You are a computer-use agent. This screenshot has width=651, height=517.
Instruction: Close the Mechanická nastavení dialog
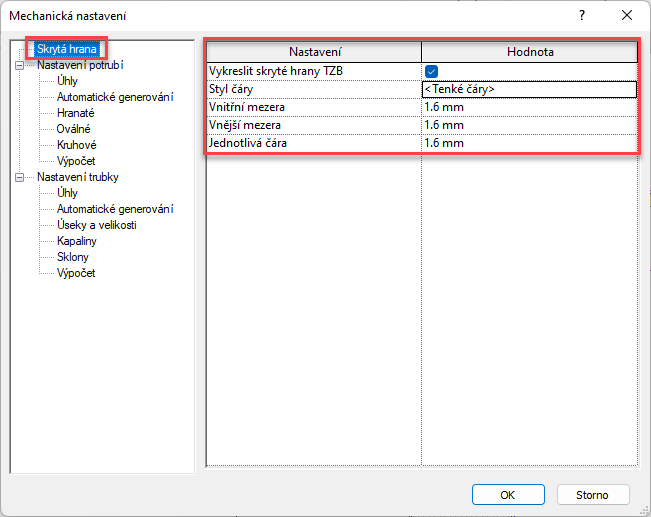(626, 16)
